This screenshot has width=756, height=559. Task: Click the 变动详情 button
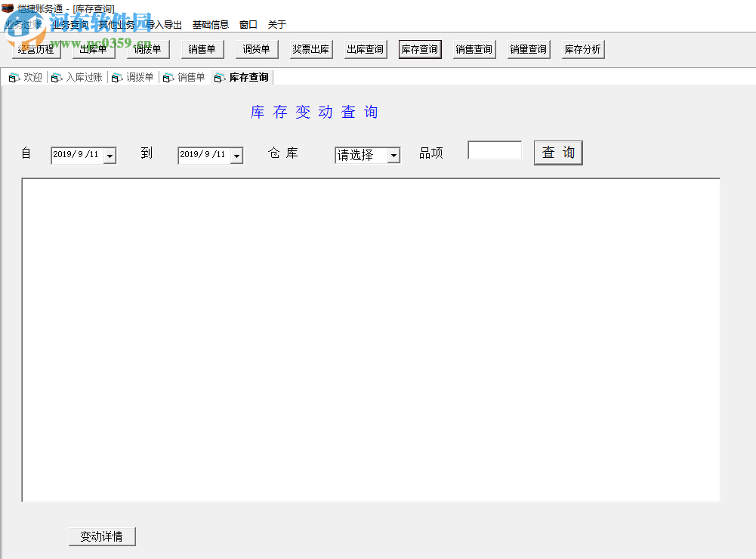pos(102,536)
